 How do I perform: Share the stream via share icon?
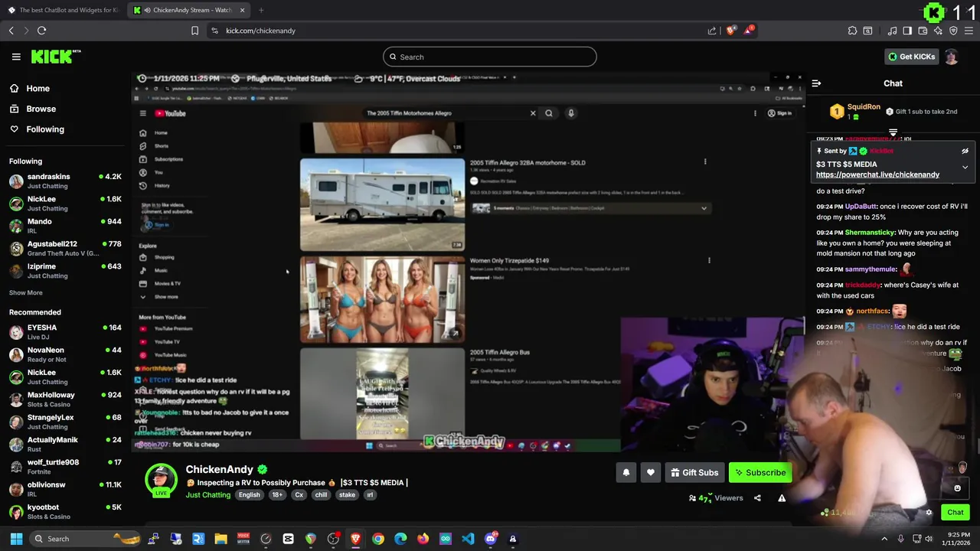click(757, 498)
